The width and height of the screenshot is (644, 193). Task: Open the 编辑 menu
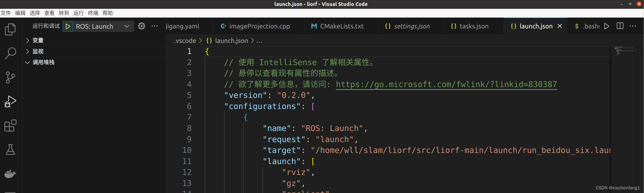click(20, 13)
